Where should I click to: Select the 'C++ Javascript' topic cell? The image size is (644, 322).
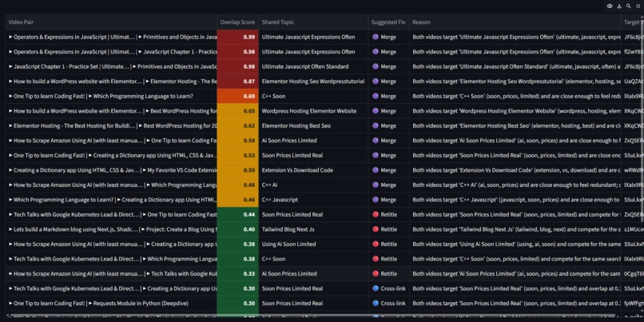coord(313,200)
